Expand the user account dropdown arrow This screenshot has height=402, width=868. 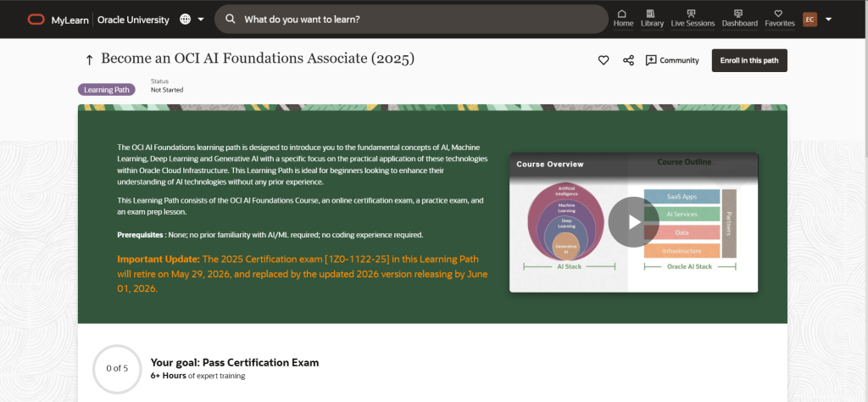click(x=828, y=20)
